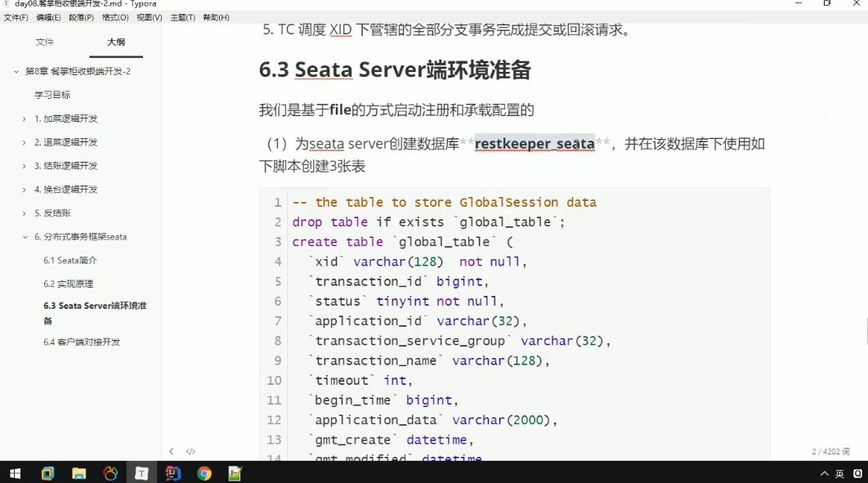
Task: Collapse the 6. 分布式事务框架seata chevron
Action: click(25, 237)
